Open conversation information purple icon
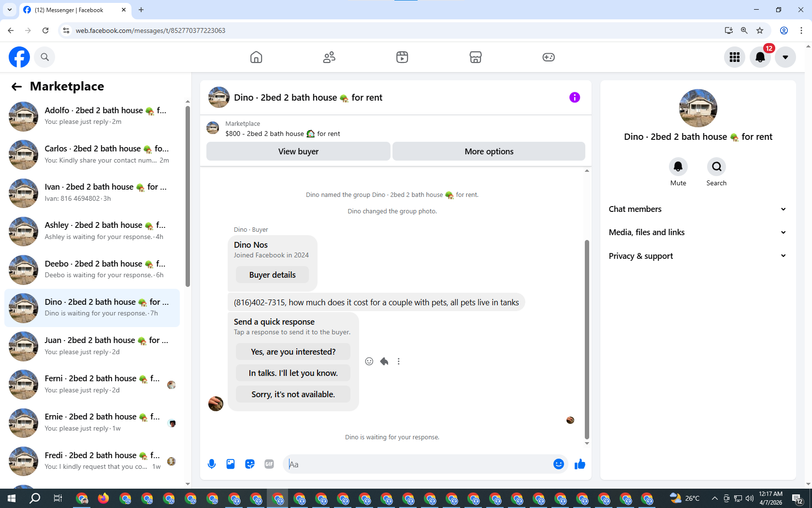Image resolution: width=812 pixels, height=508 pixels. (575, 97)
